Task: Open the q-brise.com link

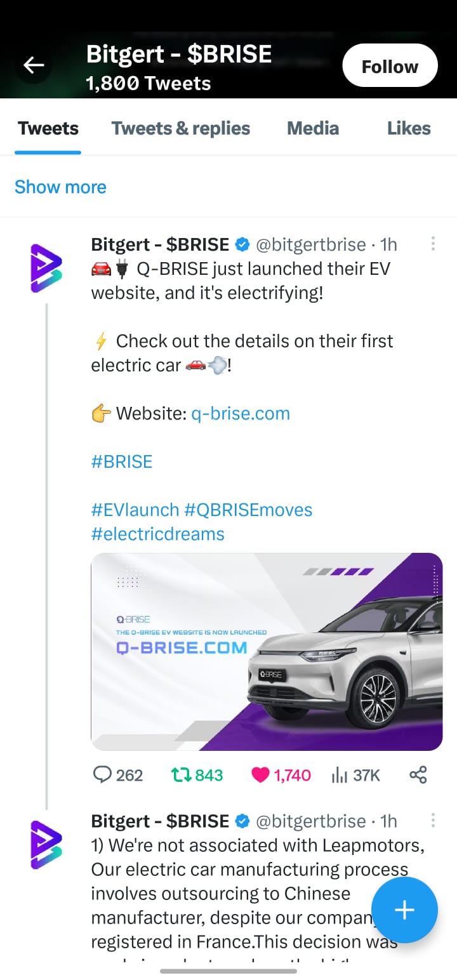Action: point(240,413)
